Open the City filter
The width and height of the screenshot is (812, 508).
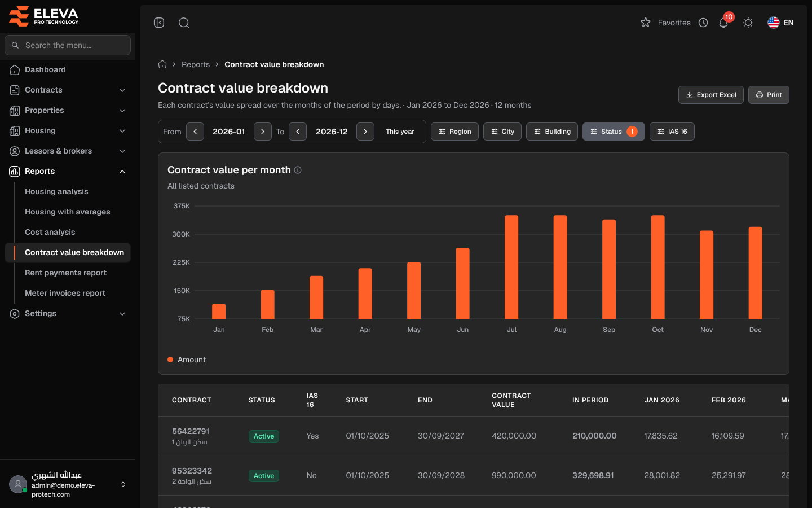502,132
